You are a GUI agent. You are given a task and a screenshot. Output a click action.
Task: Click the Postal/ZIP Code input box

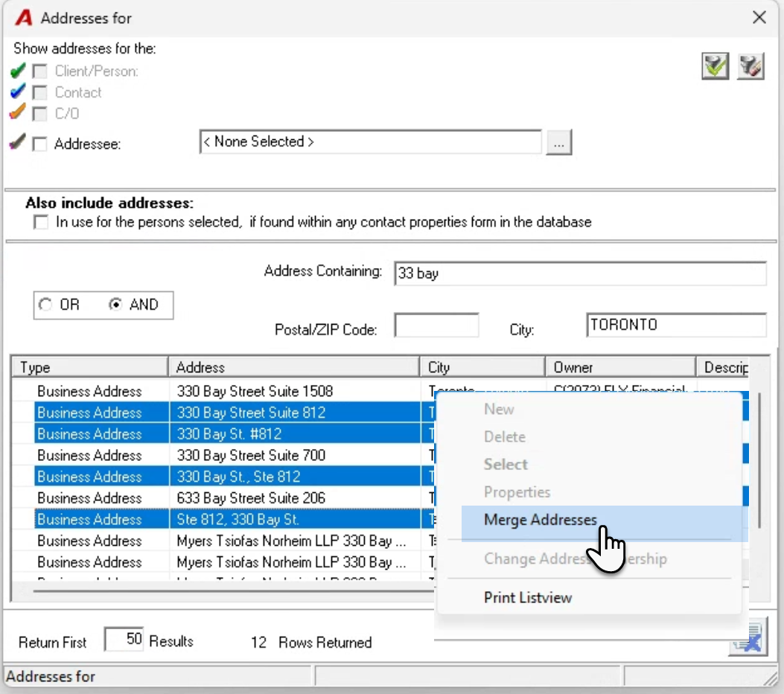(436, 325)
